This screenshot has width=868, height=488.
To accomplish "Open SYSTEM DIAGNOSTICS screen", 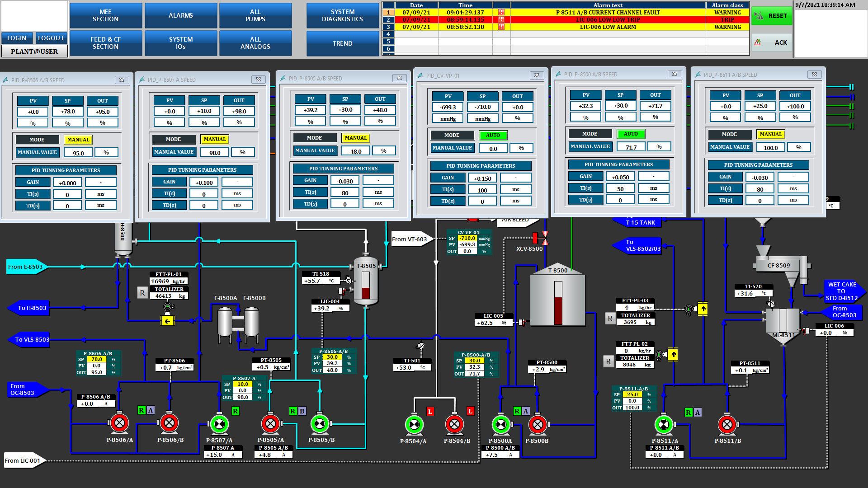I will [x=342, y=15].
